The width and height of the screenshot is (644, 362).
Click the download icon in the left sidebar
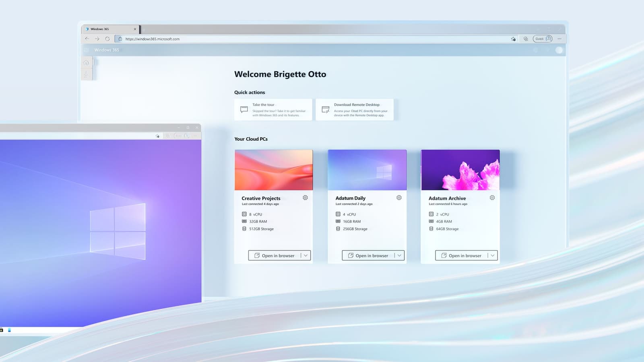[x=86, y=74]
